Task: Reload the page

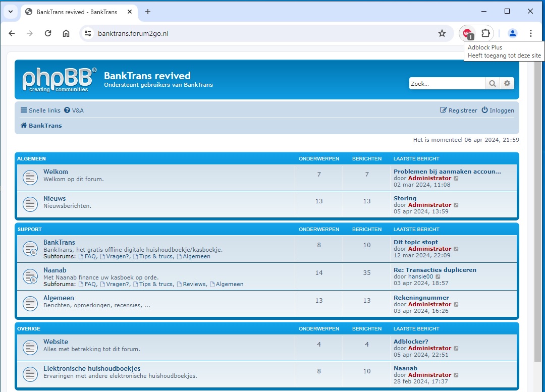Action: [x=48, y=33]
